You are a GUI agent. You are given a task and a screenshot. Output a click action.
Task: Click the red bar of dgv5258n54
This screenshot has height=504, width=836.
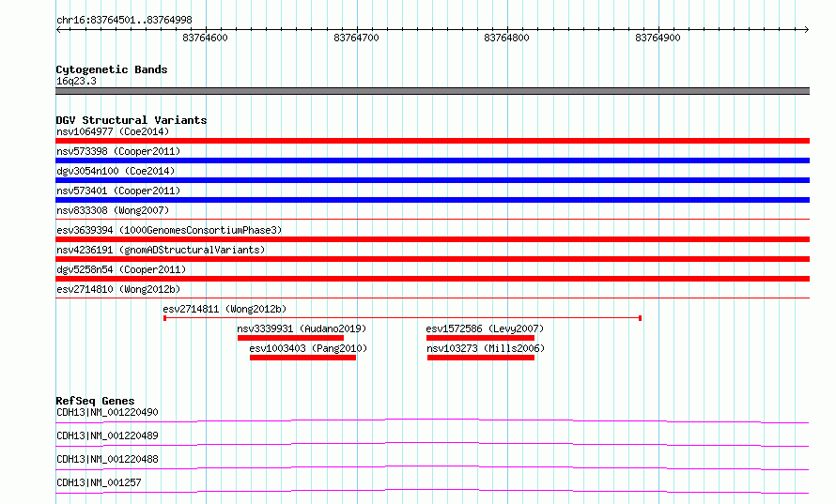(x=432, y=279)
